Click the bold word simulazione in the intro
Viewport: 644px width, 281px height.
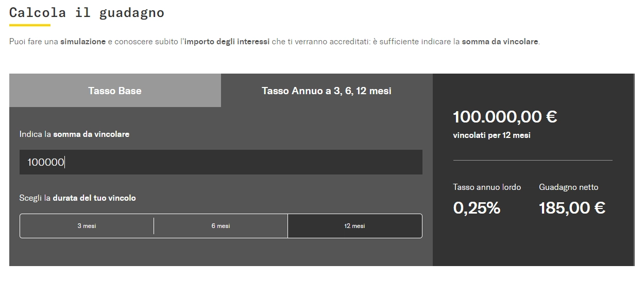point(82,41)
